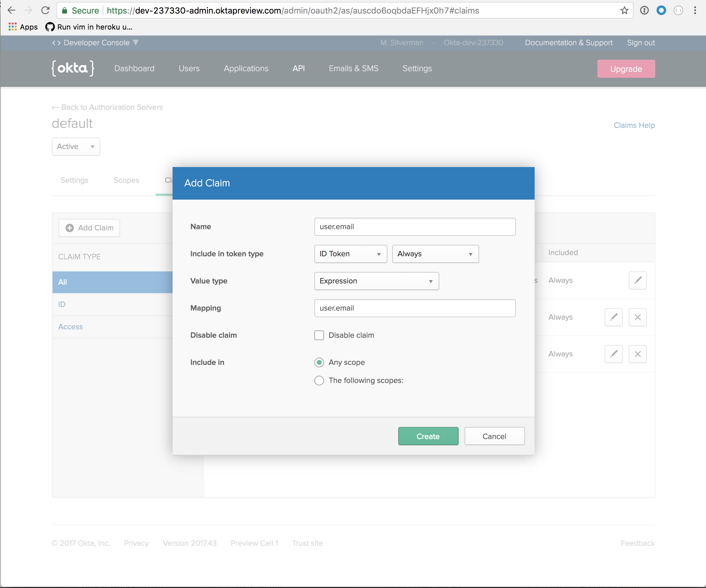
Task: Open the ID Token type dropdown
Action: [350, 254]
